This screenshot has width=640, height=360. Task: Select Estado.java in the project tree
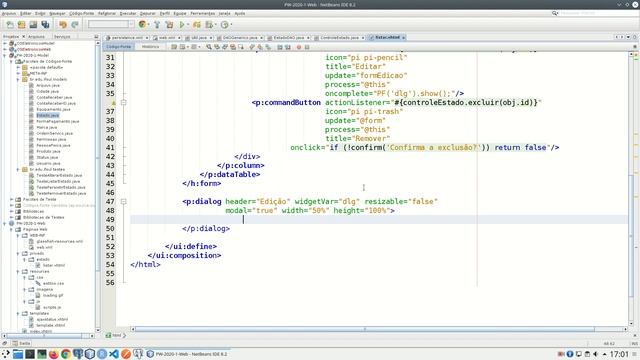coord(48,116)
